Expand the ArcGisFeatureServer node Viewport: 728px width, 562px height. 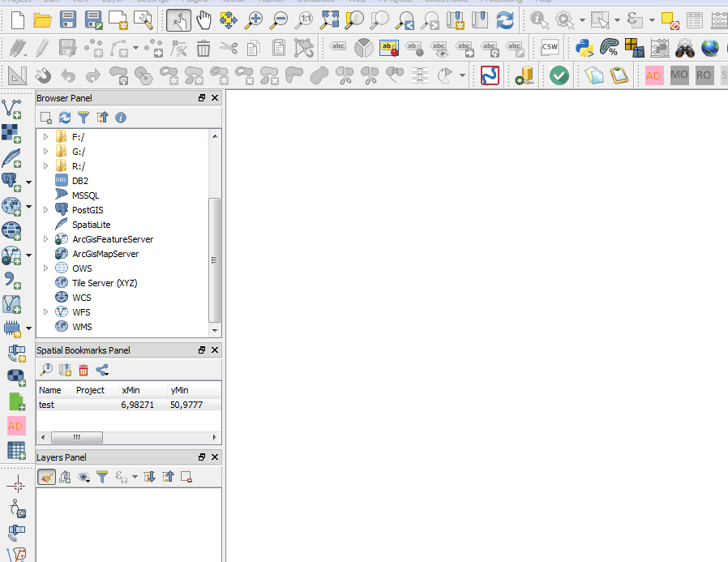[45, 238]
